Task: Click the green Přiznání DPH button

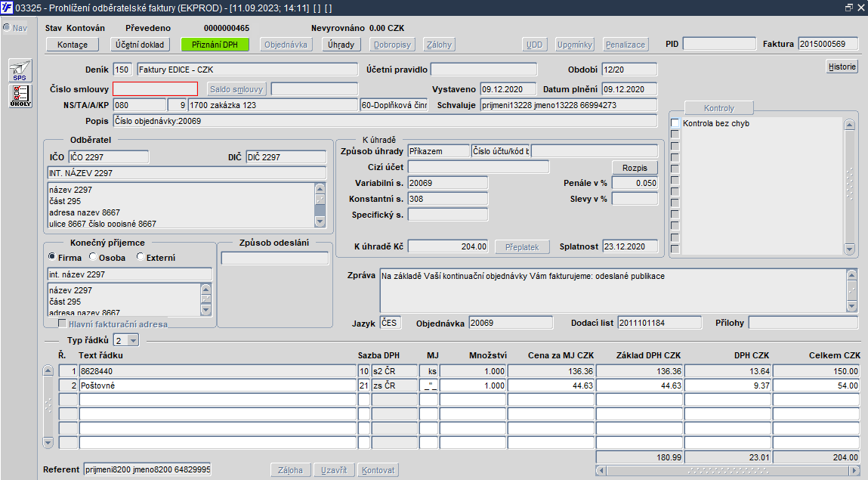Action: (x=215, y=45)
